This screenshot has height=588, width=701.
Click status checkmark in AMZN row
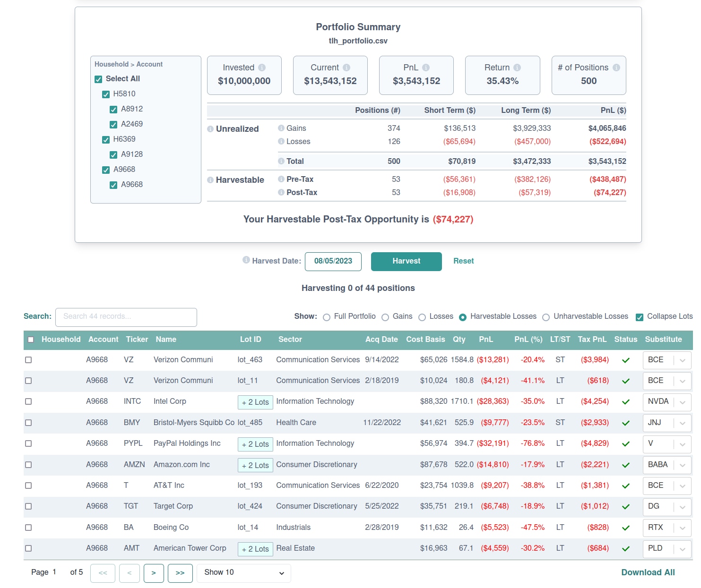click(x=626, y=465)
